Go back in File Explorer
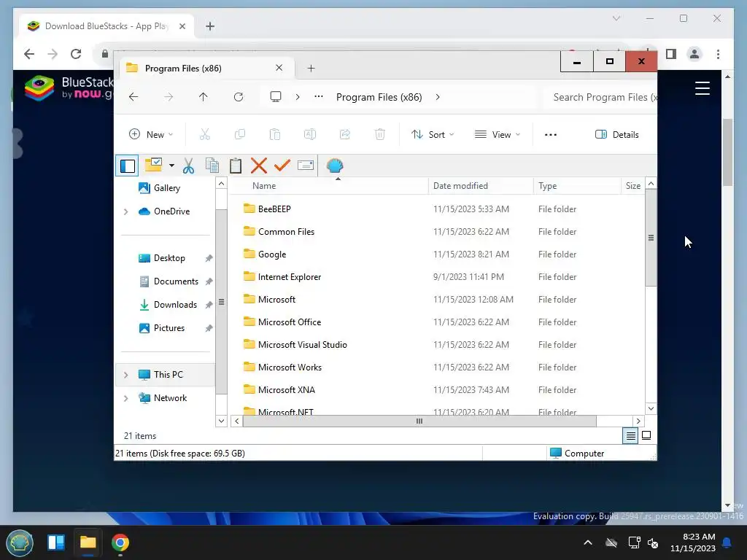Viewport: 747px width, 560px height. 133,97
